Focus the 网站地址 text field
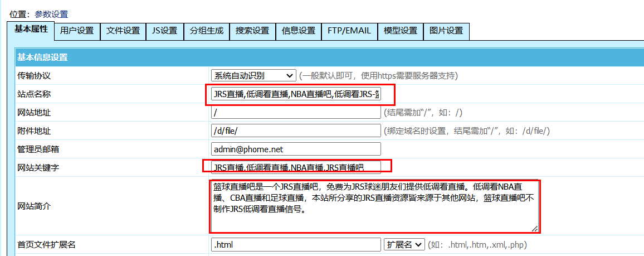 [x=296, y=113]
